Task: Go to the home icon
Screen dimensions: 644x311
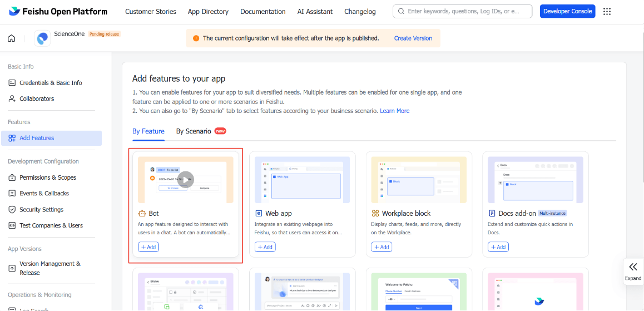Action: point(12,38)
